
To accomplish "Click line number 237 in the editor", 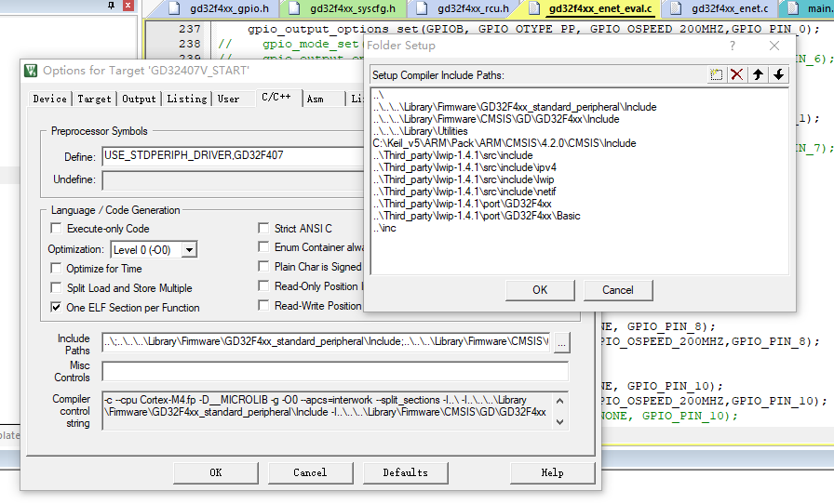I will [x=189, y=29].
